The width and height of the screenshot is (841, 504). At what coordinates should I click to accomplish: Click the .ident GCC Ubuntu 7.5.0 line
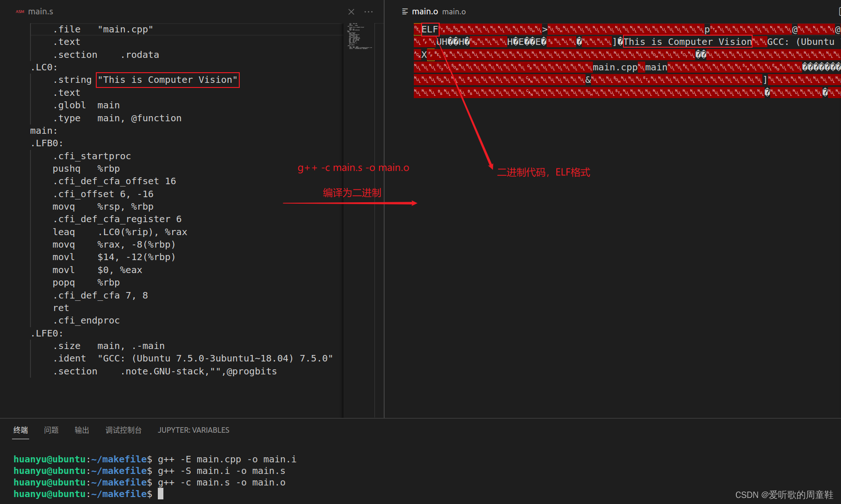tap(193, 358)
